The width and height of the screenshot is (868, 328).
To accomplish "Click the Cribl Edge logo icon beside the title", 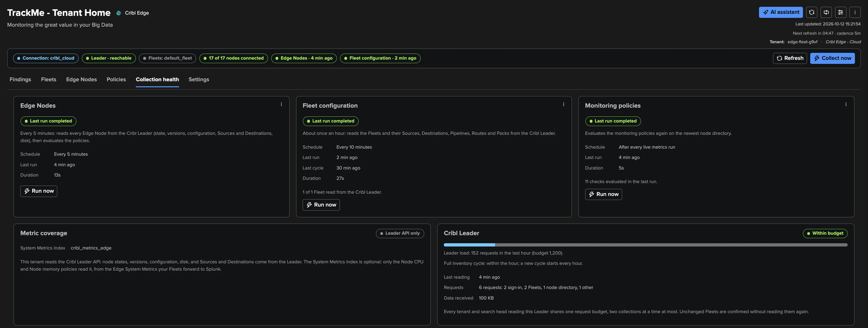I will tap(119, 13).
